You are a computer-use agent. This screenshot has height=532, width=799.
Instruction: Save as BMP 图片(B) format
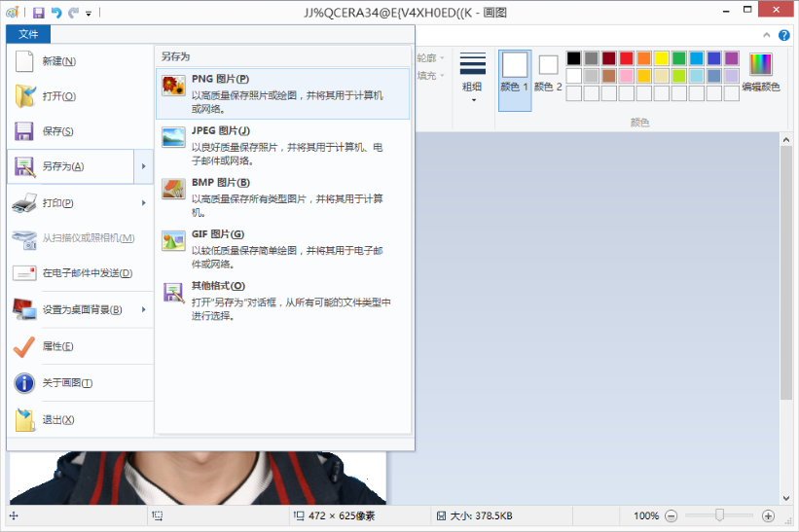click(283, 197)
